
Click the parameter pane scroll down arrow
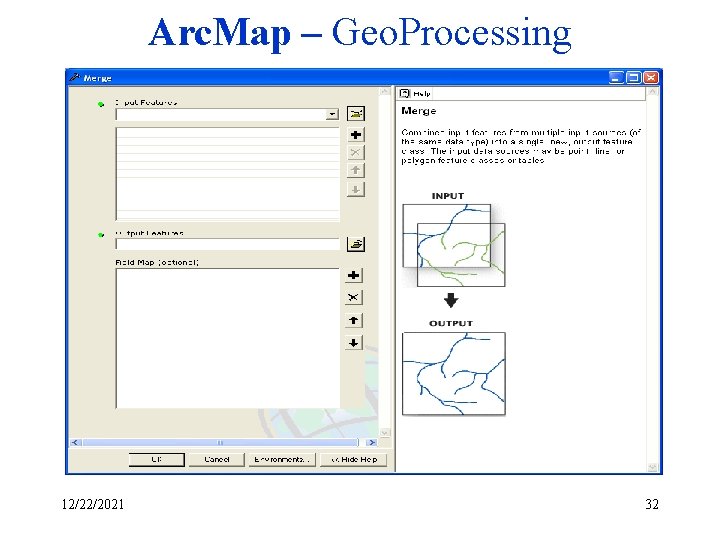385,433
